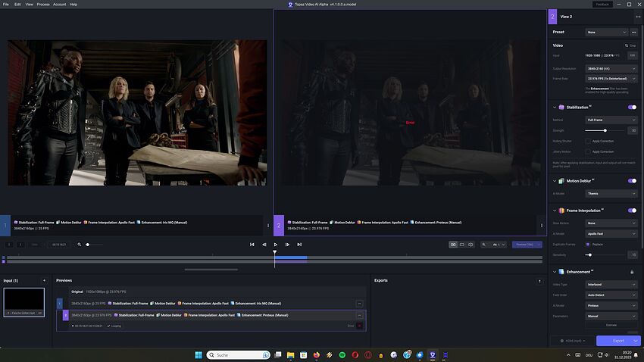Screen dimensions: 644x362
Task: Check Rolling Shutter Apply Correction
Action: 588,141
